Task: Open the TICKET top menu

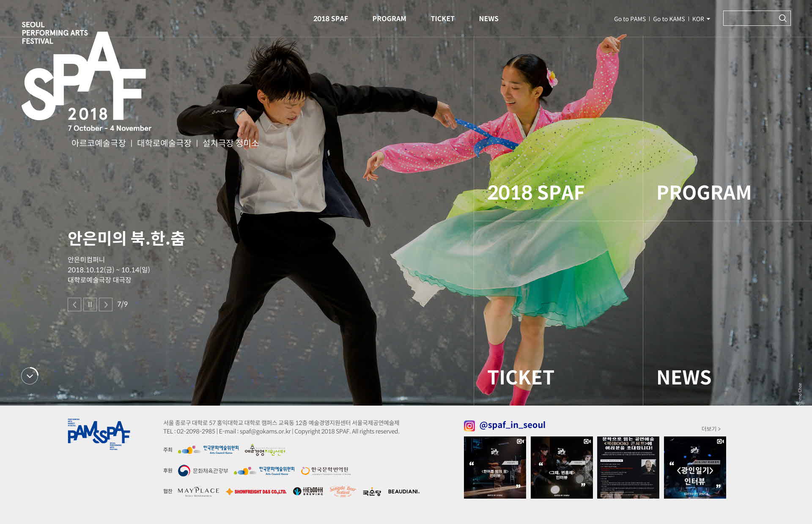Action: (x=442, y=19)
